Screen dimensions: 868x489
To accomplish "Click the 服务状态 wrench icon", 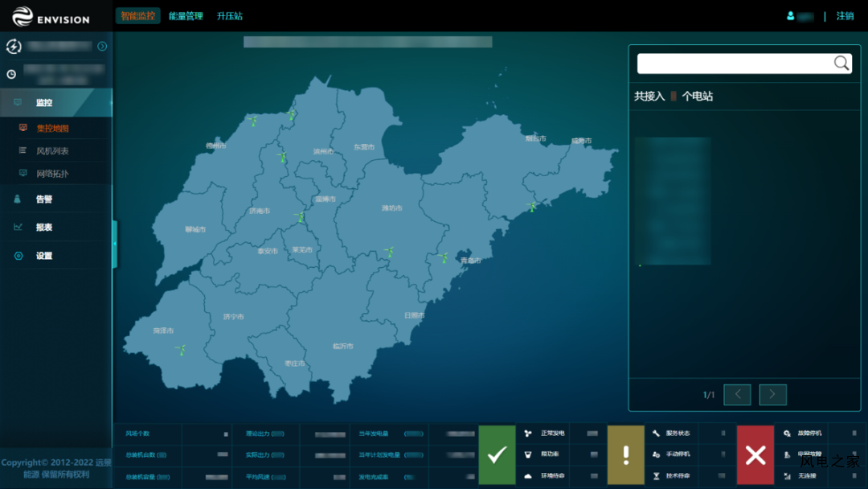I will [x=656, y=434].
